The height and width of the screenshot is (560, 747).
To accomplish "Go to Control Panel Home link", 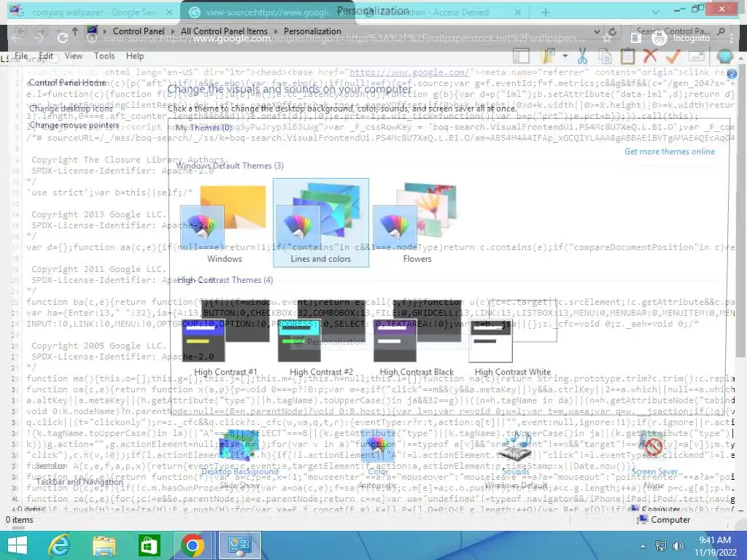I will click(x=67, y=82).
